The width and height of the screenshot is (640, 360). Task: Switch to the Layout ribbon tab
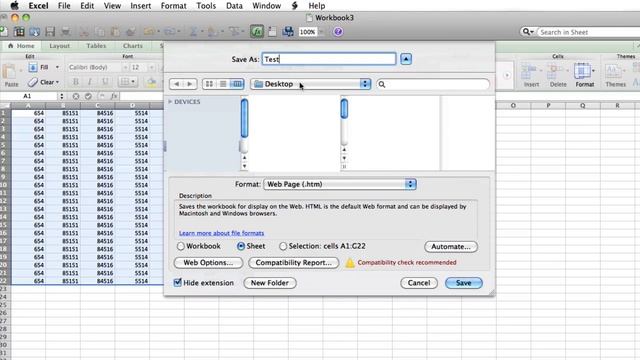[x=60, y=46]
